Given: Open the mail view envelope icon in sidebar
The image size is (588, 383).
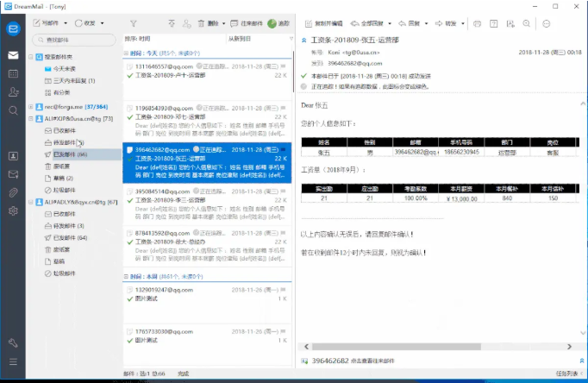Looking at the screenshot, I should [x=13, y=55].
